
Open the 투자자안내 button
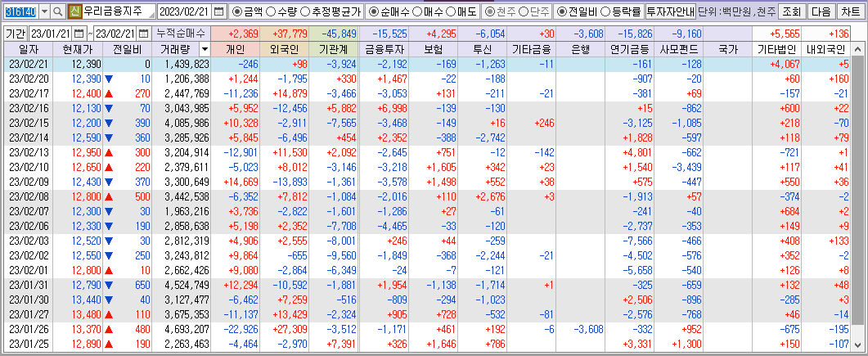coord(671,11)
